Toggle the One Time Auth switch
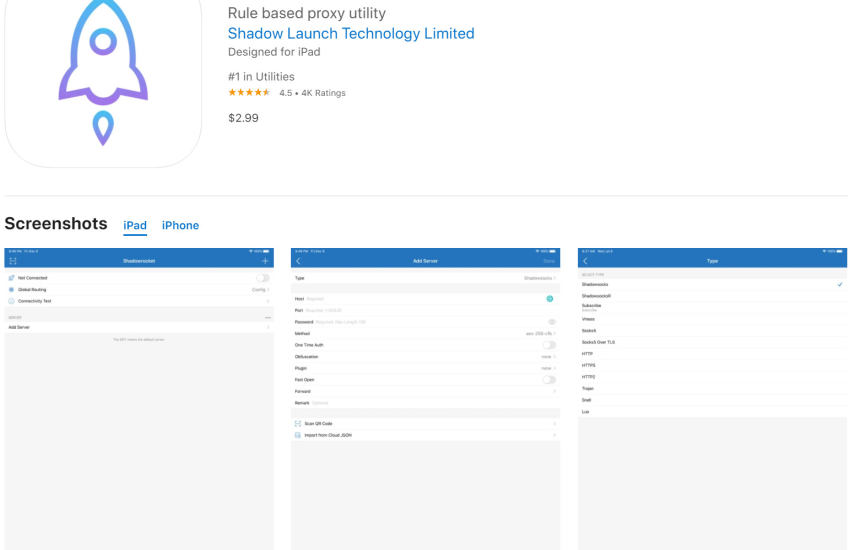 coord(549,345)
